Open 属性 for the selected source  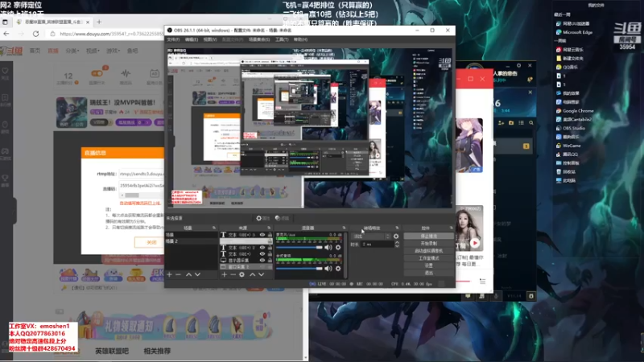[263, 218]
